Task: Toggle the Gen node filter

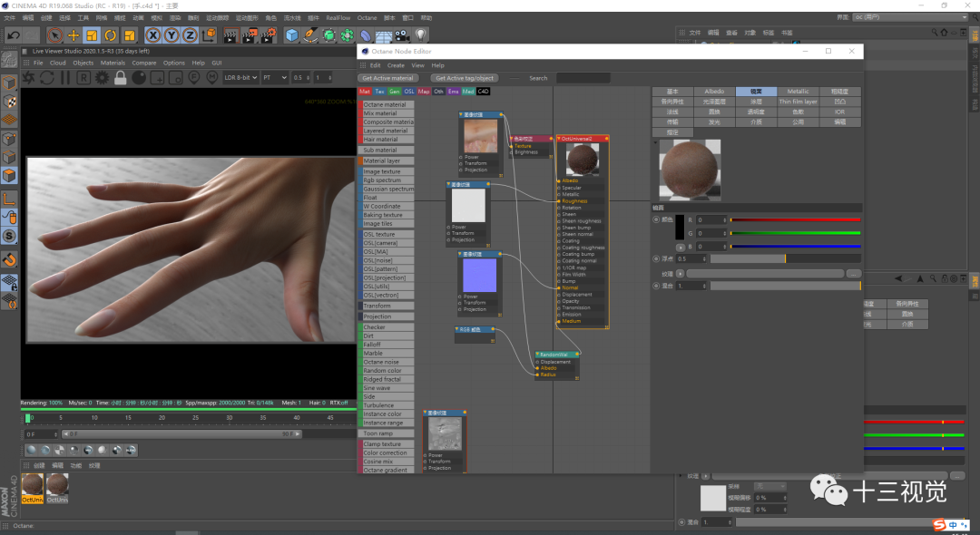Action: 395,92
